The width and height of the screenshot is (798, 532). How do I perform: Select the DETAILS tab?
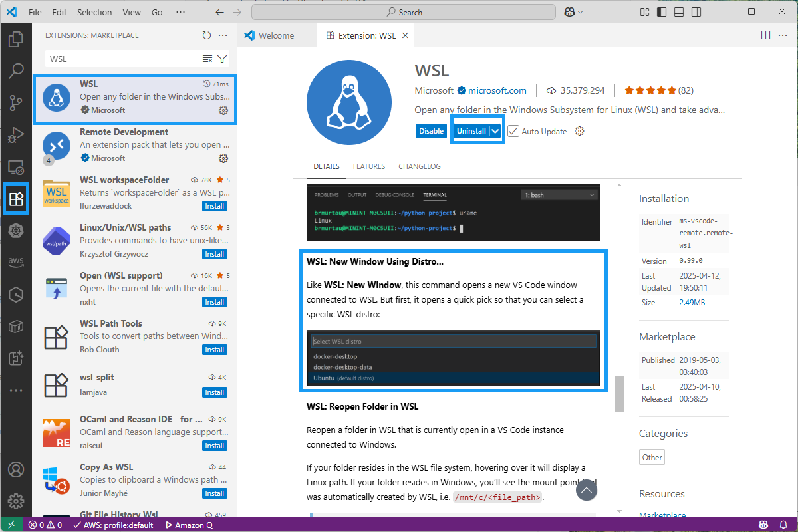pos(327,166)
